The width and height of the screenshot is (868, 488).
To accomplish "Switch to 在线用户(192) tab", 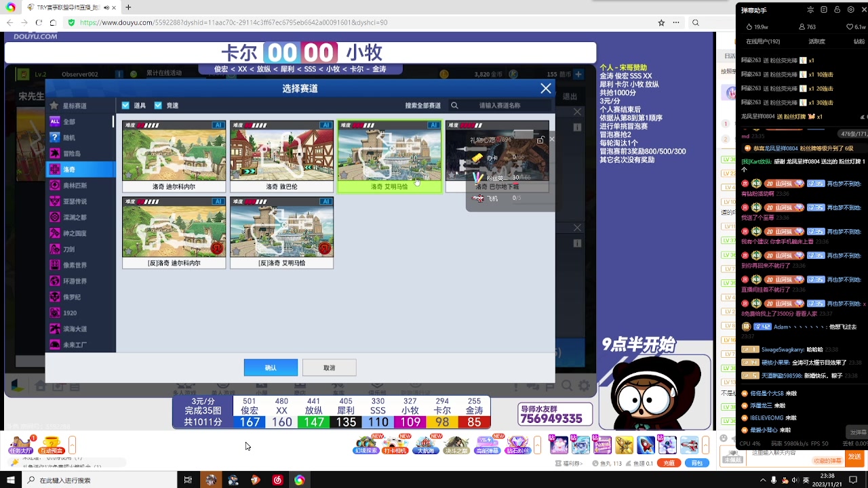I will coord(763,41).
